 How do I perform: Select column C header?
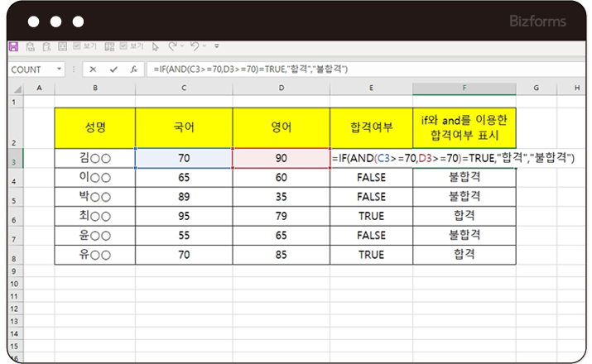[183, 87]
